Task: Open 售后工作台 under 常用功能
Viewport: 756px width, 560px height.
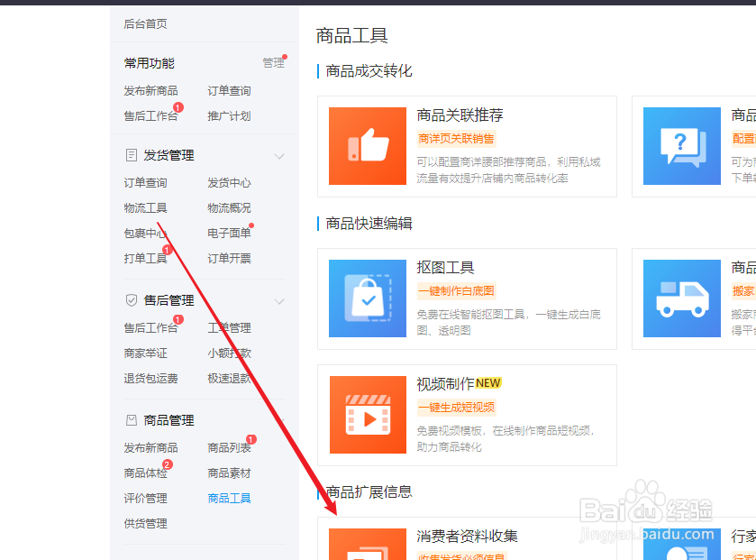Action: pos(150,115)
